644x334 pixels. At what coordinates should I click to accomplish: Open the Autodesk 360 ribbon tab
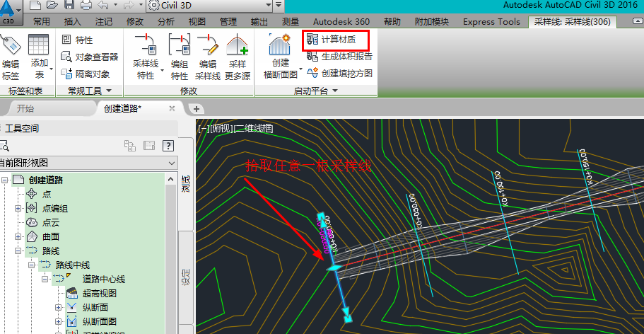(x=341, y=22)
